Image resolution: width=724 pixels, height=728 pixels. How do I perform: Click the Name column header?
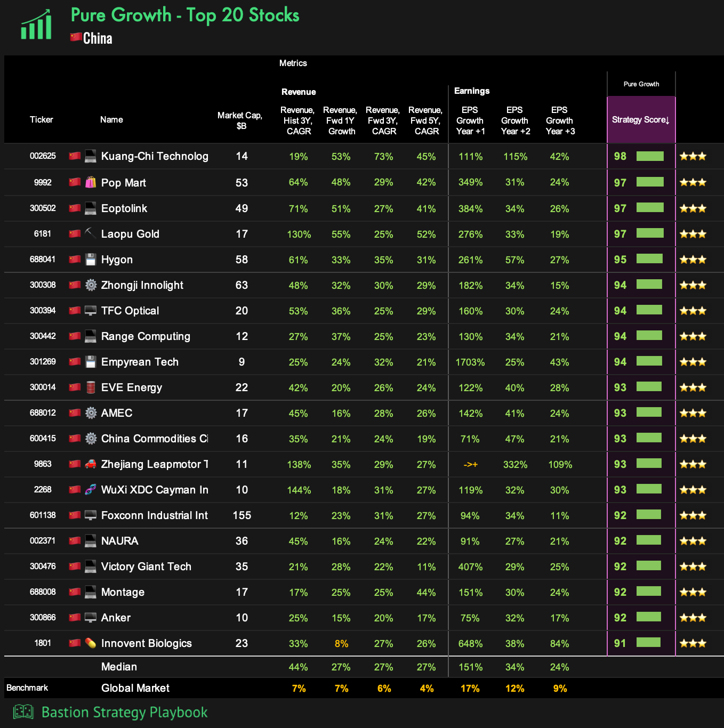111,119
